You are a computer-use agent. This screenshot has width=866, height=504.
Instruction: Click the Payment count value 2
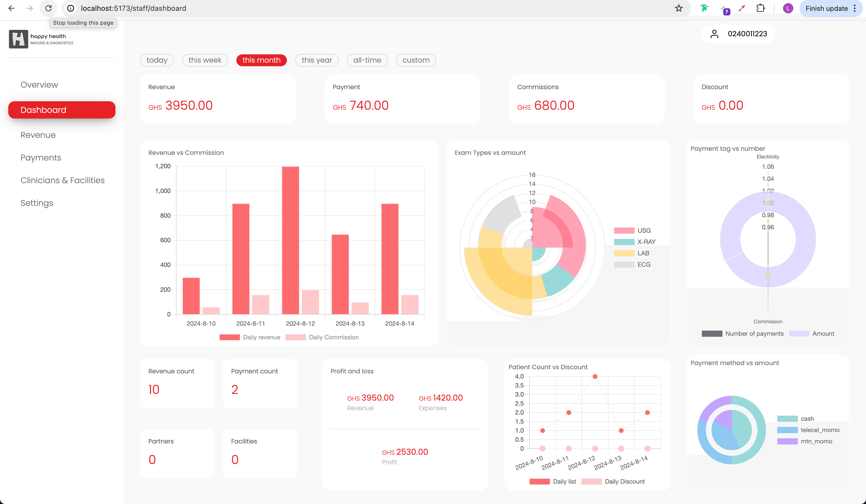(235, 390)
